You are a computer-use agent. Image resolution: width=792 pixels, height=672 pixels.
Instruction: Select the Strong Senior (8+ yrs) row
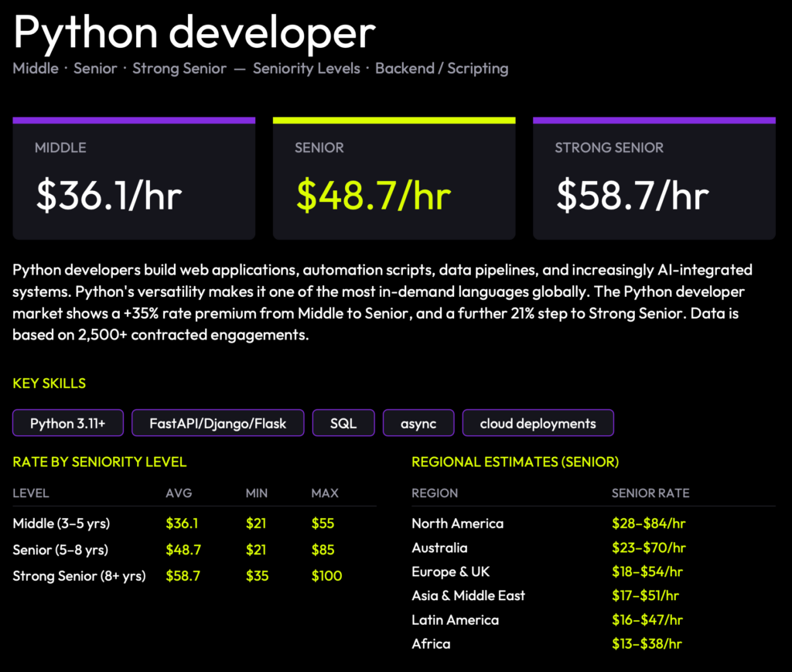(x=194, y=575)
